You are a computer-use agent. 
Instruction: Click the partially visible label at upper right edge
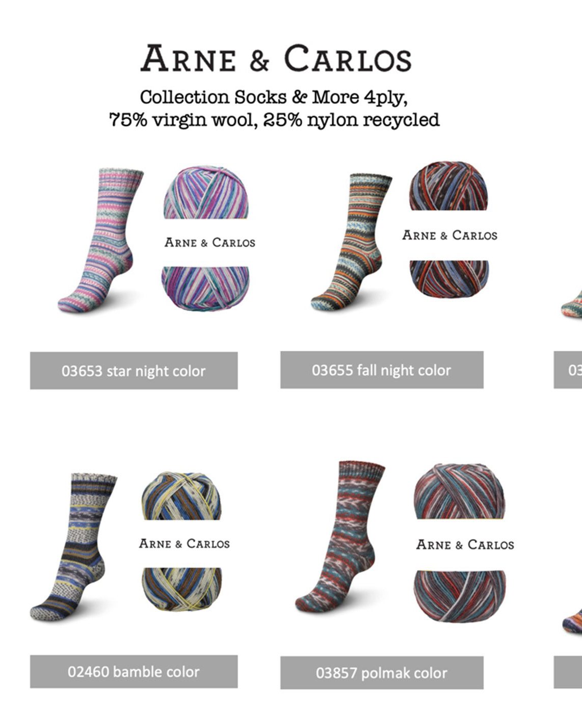[x=568, y=370]
